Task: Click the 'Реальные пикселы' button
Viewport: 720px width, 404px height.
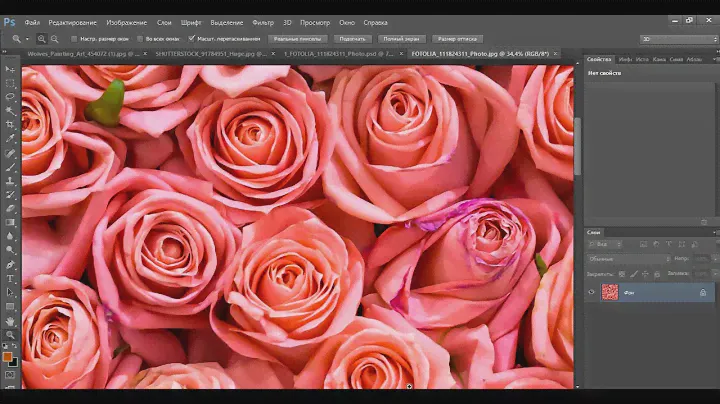Action: [297, 39]
